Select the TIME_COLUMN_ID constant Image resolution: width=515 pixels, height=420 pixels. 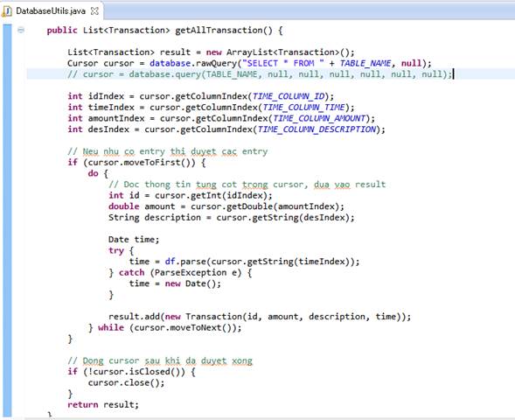tap(288, 96)
